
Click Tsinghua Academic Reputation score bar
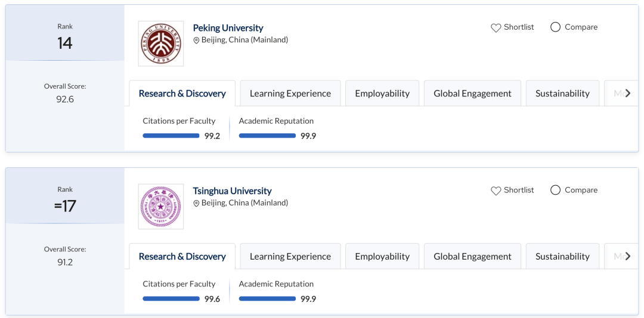pyautogui.click(x=267, y=299)
